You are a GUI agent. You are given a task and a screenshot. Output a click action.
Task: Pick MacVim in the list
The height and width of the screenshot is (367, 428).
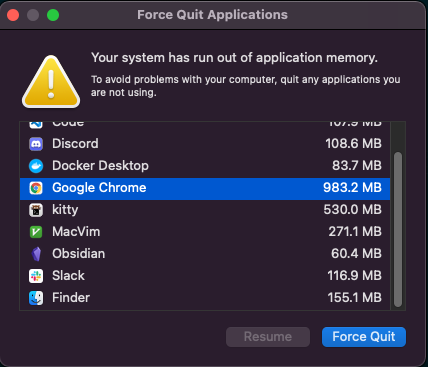tap(205, 232)
